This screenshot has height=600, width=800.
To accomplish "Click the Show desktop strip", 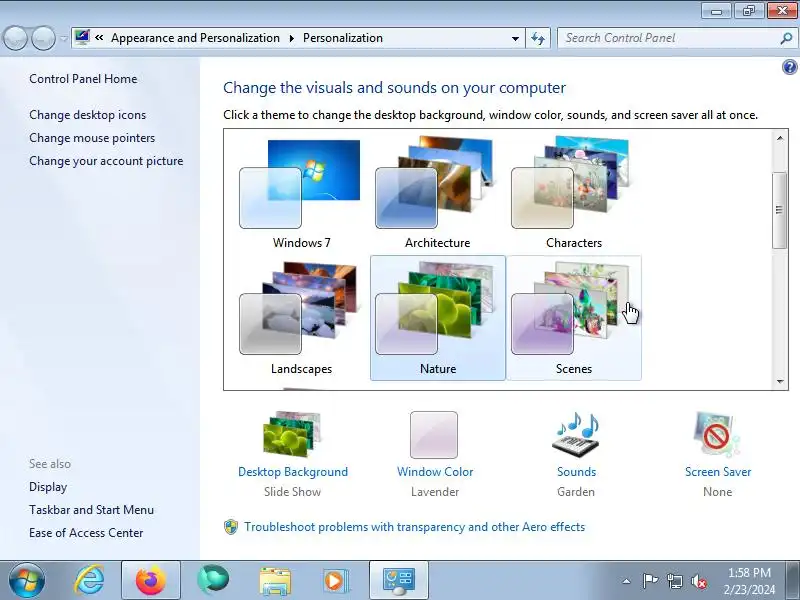I will tap(793, 581).
